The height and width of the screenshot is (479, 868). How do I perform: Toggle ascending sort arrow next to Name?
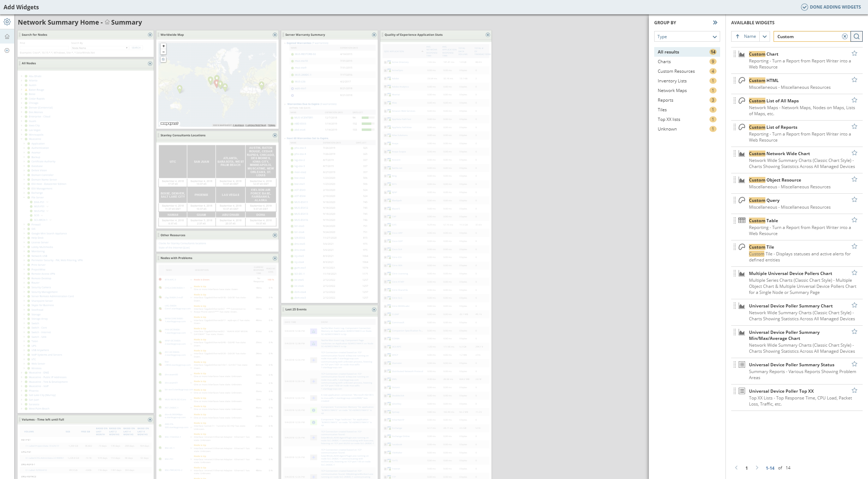point(738,36)
